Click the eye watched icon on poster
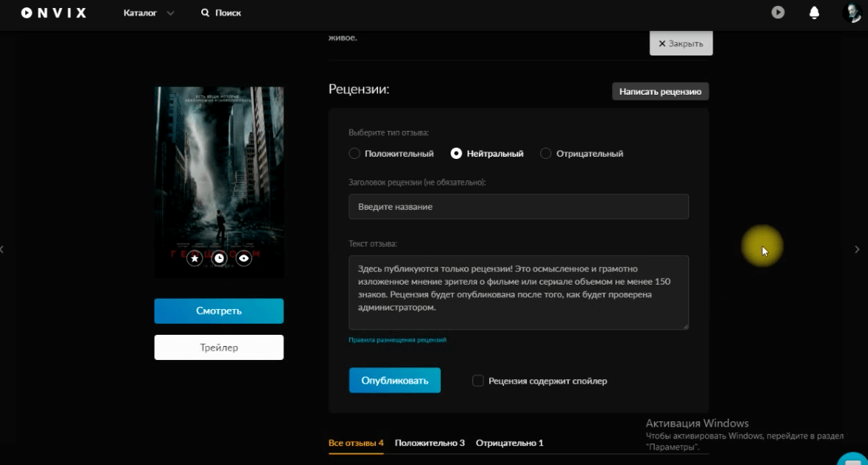 243,258
